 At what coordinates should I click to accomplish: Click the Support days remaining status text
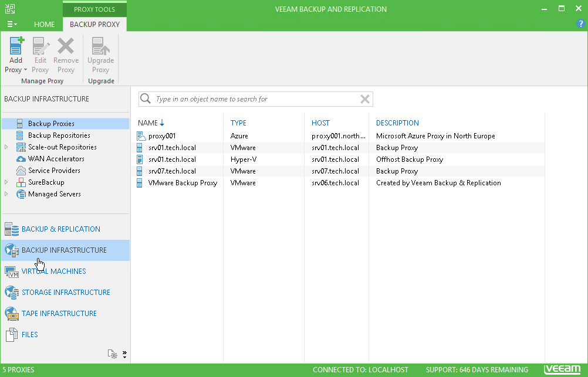[477, 370]
